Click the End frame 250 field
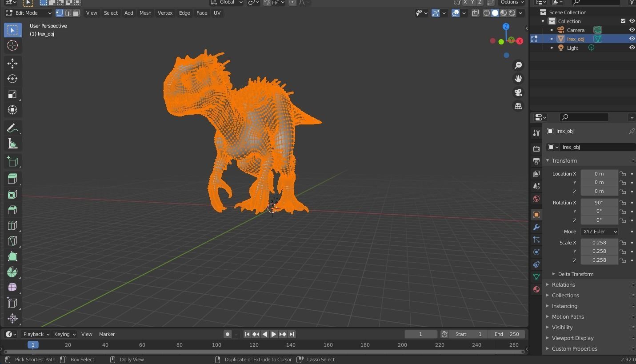 coord(507,334)
